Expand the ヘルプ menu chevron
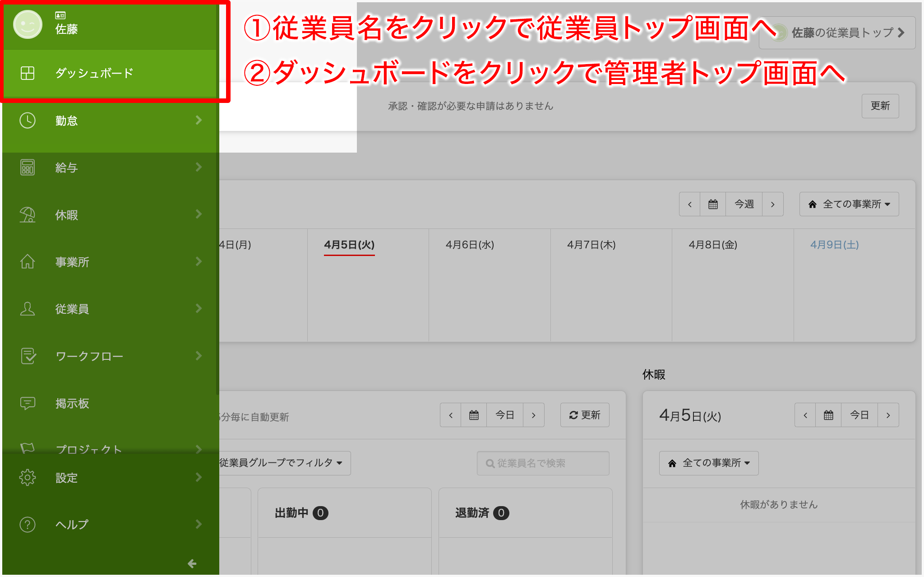 [x=199, y=524]
